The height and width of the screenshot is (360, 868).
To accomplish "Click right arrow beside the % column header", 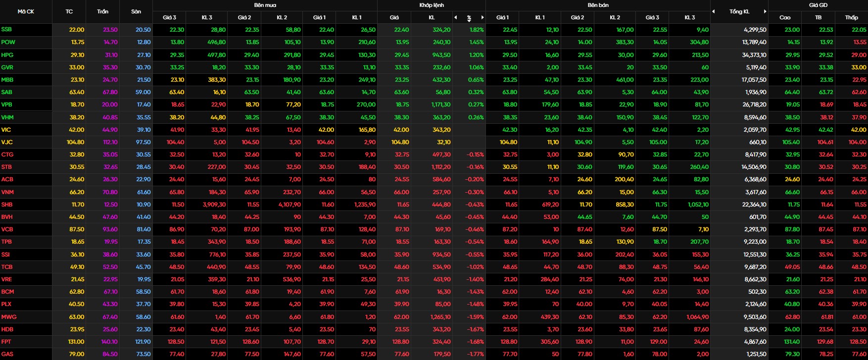I will tap(482, 17).
